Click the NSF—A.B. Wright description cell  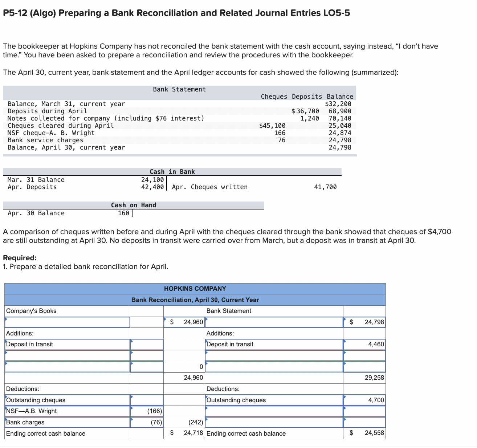point(67,411)
